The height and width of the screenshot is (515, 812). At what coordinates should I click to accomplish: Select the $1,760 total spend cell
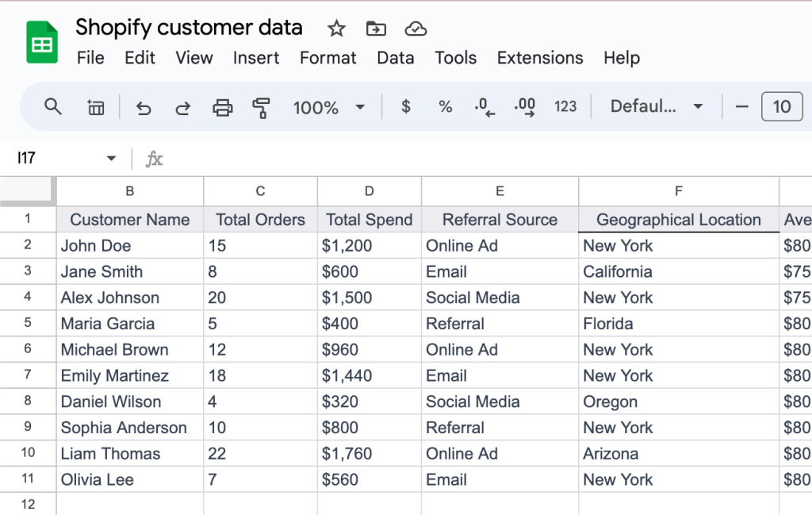[x=370, y=453]
